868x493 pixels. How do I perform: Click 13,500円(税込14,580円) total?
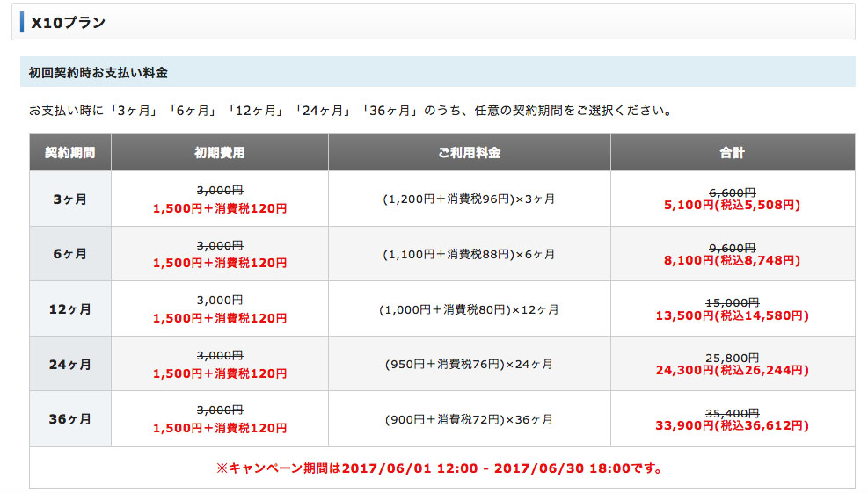coord(733,315)
